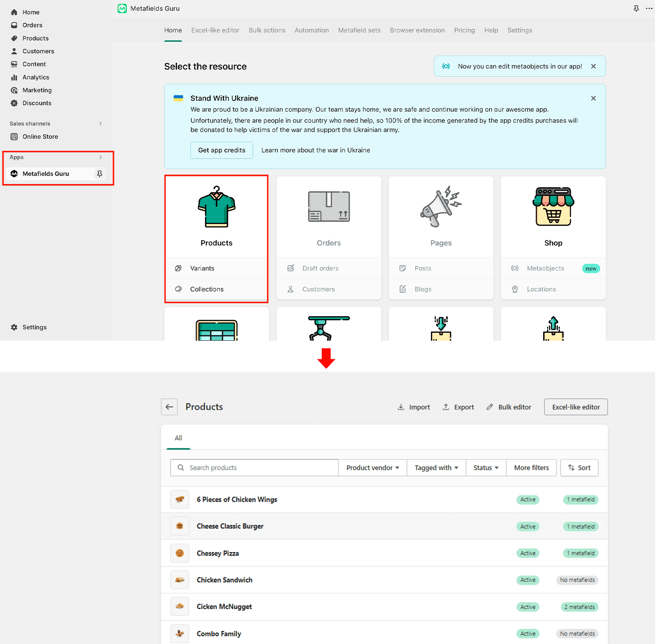Screen dimensions: 655x644
Task: Click Export in the Products header
Action: 458,407
